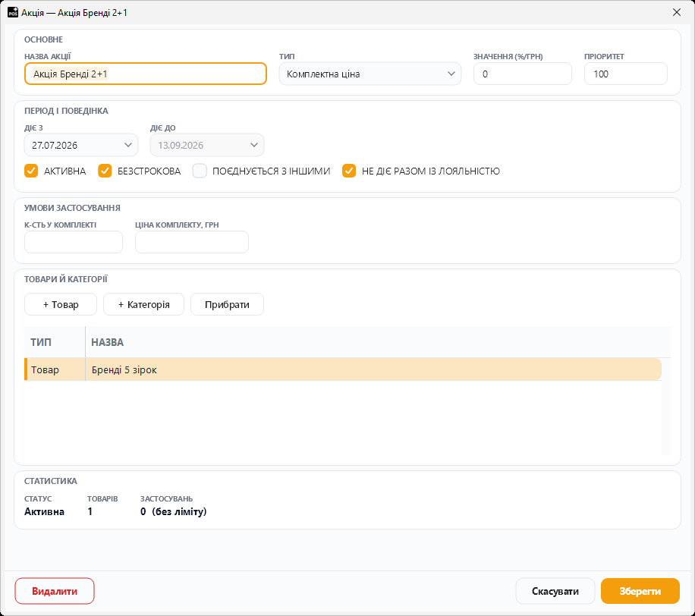Click the ПРІОРИТЕТ input field
This screenshot has height=616, width=695.
point(626,74)
